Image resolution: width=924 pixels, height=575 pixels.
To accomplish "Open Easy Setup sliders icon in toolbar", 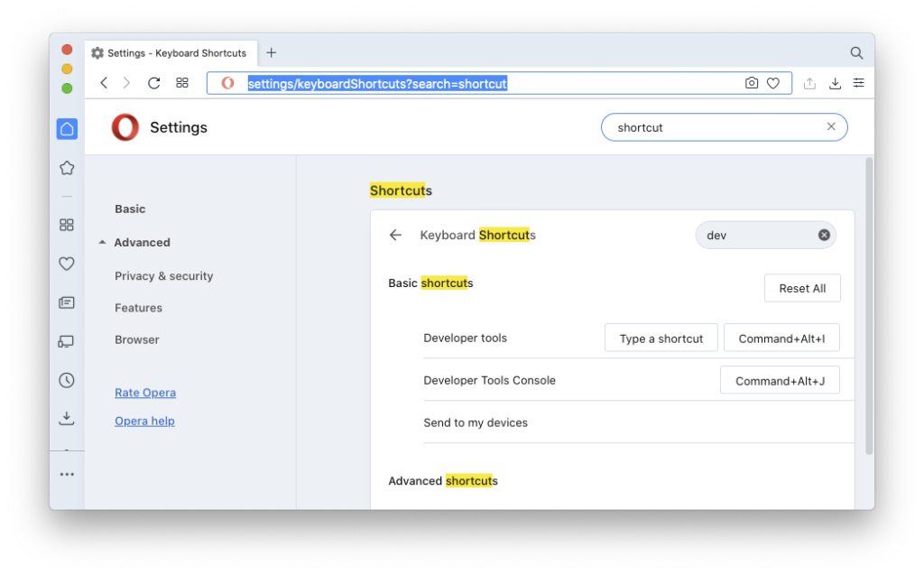I will [858, 83].
